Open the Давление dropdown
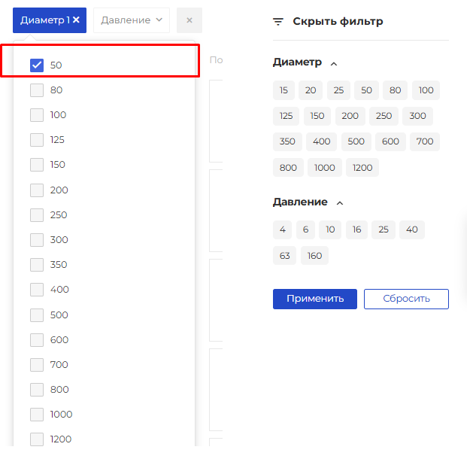The width and height of the screenshot is (476, 465). coord(131,20)
